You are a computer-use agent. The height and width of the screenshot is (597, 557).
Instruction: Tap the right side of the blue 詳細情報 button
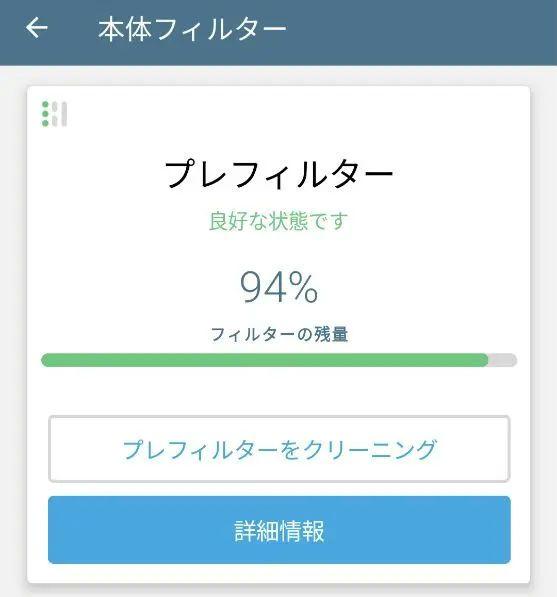click(457, 530)
